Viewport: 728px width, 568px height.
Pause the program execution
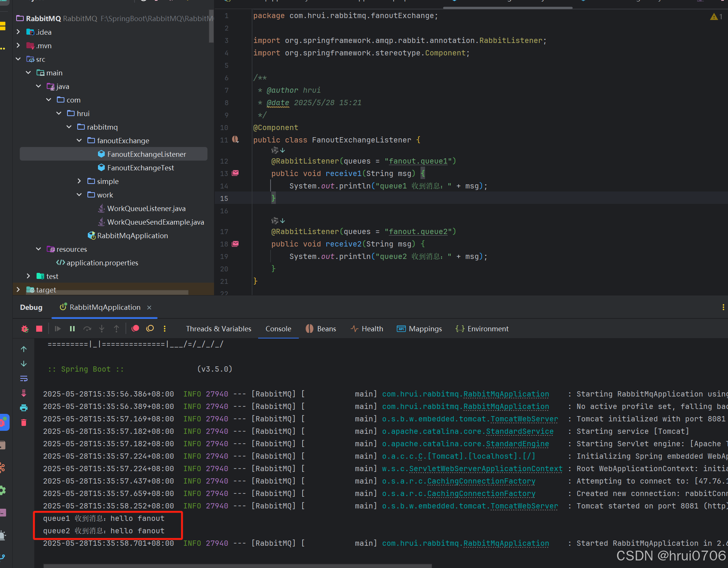(x=72, y=329)
